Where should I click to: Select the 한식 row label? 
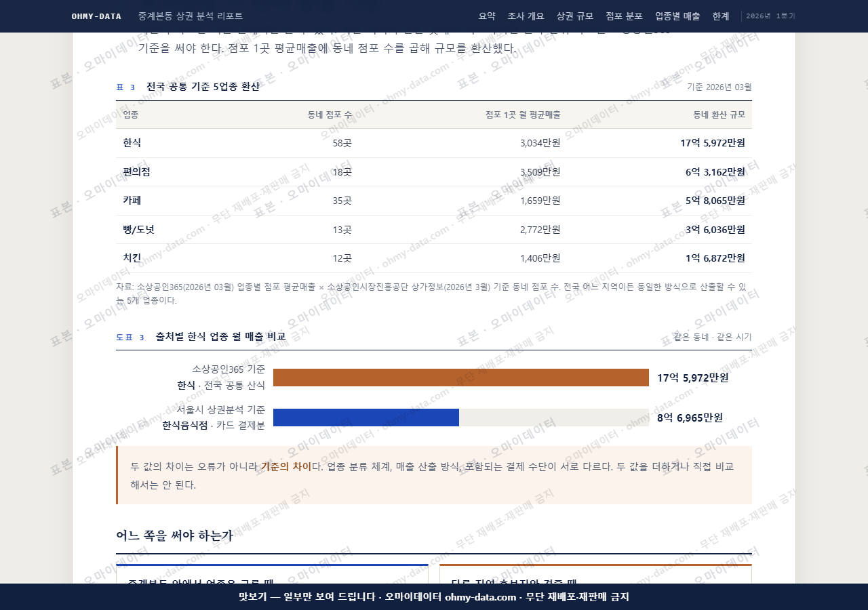pos(132,143)
